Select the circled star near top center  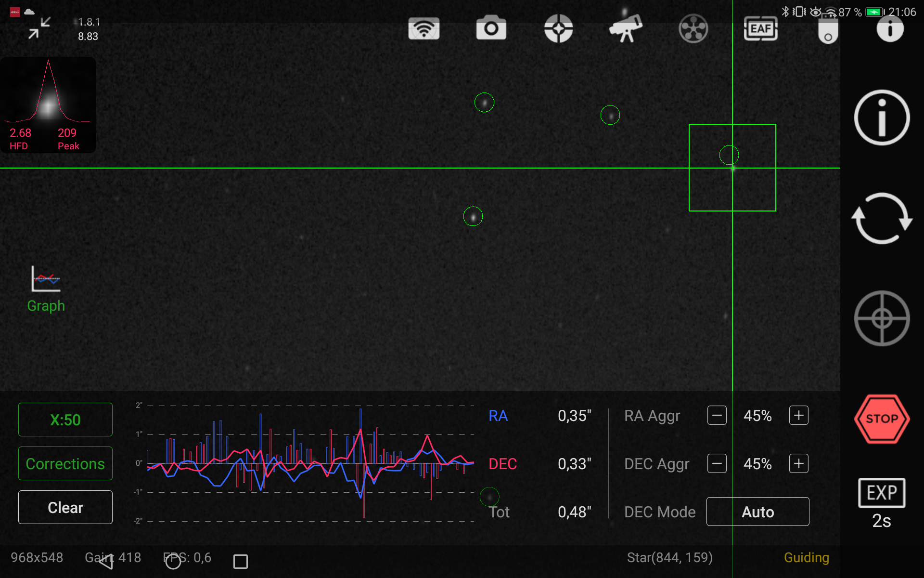point(484,103)
